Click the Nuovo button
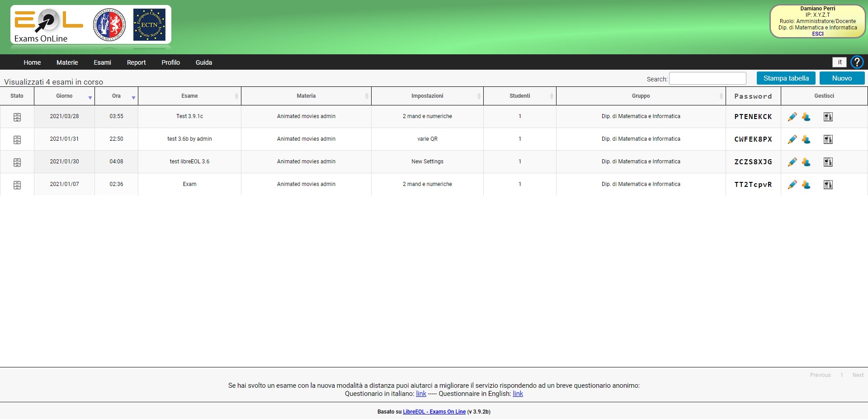 (x=842, y=78)
